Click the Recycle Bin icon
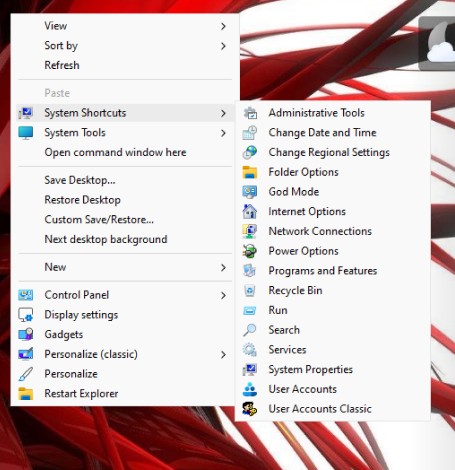 click(250, 291)
